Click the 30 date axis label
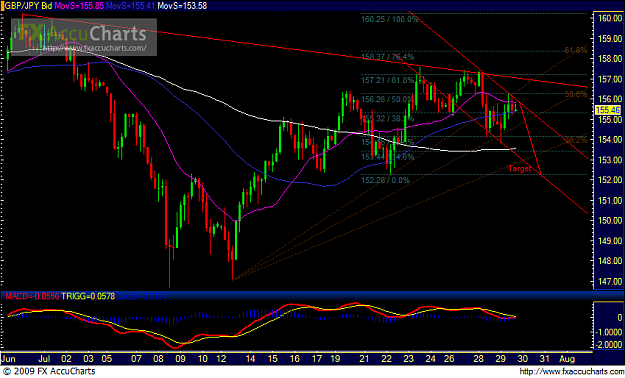This screenshot has width=625, height=378. point(522,358)
